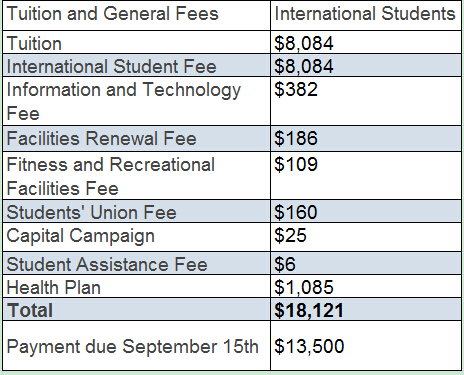Click the Facilities Renewal Fee row
The image size is (464, 375).
click(232, 138)
